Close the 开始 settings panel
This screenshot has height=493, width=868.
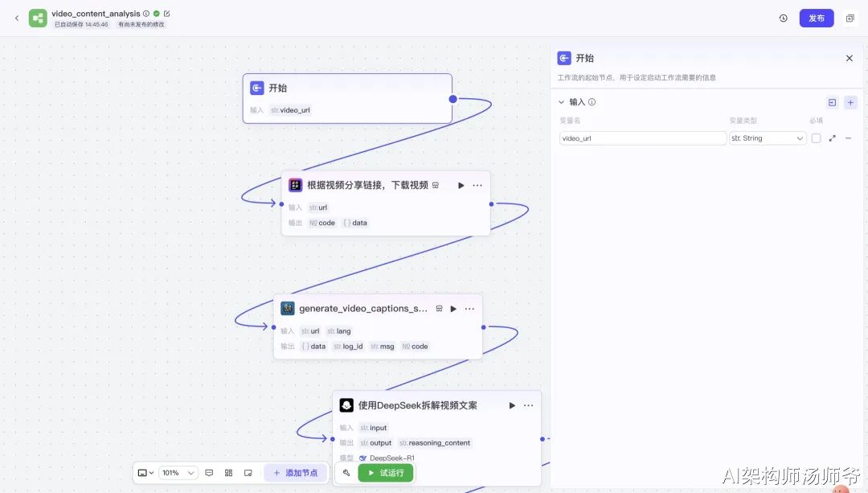850,58
